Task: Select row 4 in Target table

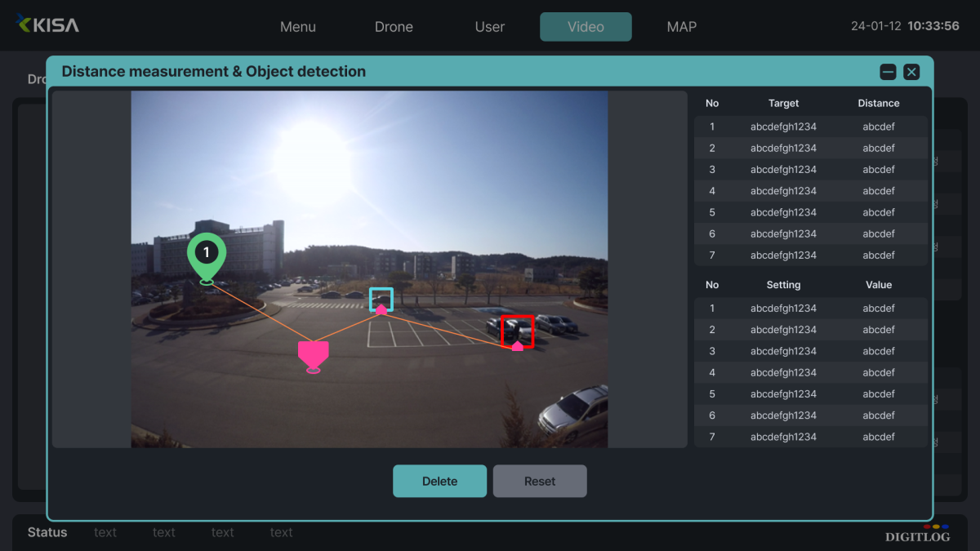Action: click(x=810, y=191)
